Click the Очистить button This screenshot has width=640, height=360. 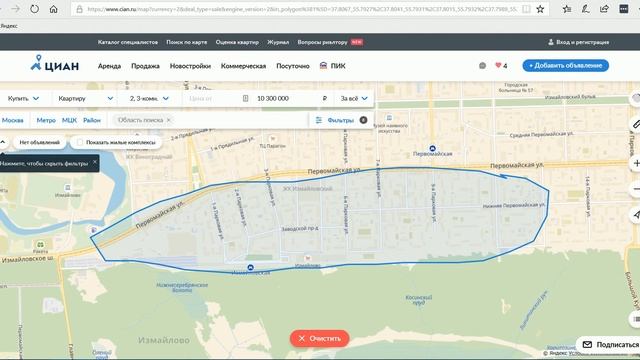point(320,338)
